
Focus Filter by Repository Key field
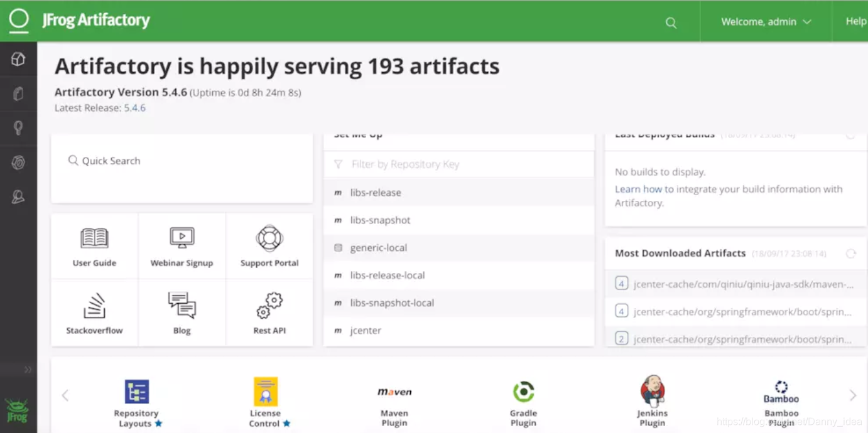[458, 164]
